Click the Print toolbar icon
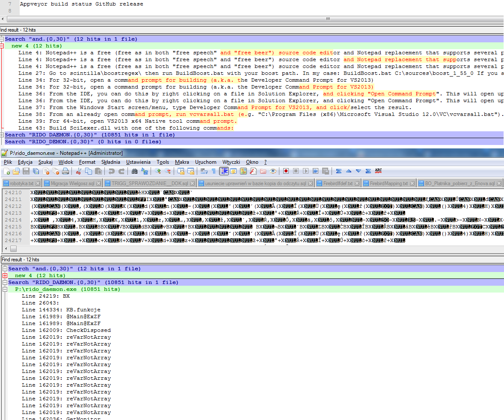This screenshot has width=504, height=420. 65,171
